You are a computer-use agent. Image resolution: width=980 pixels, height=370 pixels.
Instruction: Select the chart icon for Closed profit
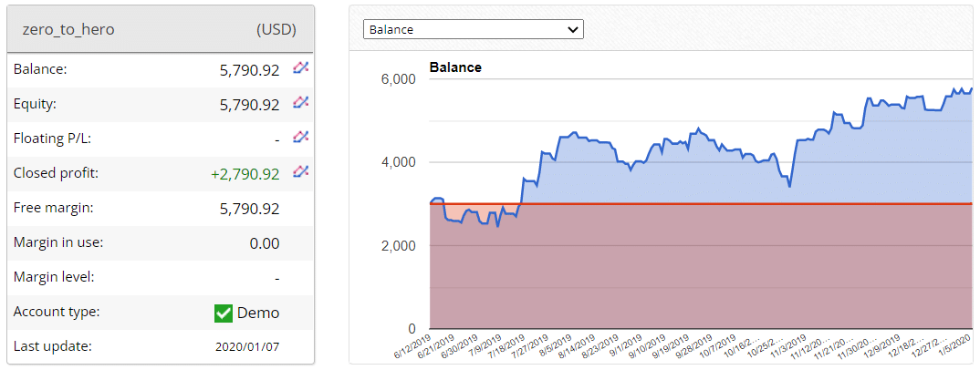[x=300, y=172]
